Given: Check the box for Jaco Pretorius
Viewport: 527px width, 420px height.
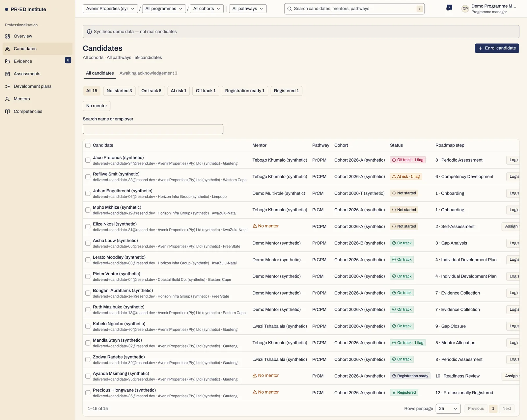Looking at the screenshot, I should [x=88, y=160].
